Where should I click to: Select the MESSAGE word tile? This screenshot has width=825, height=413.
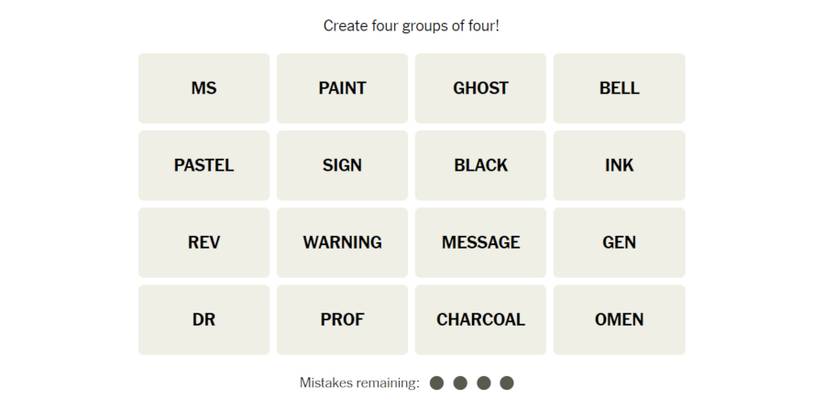480,242
